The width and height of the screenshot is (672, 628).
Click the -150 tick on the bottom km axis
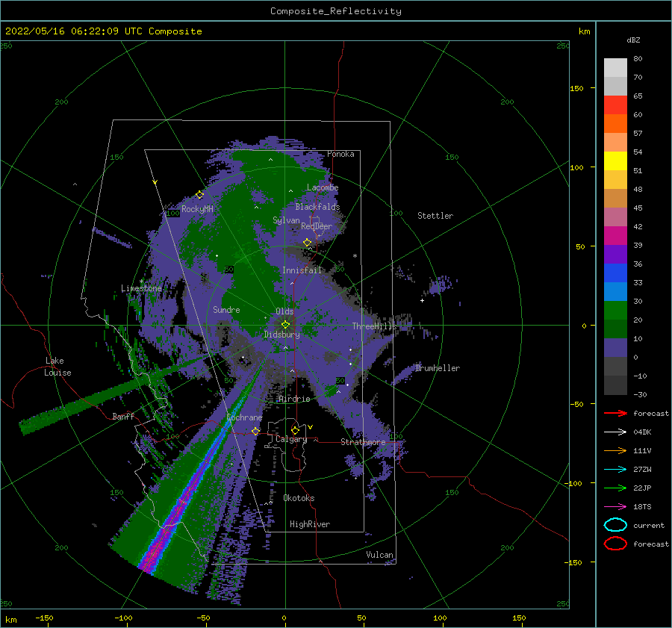click(x=44, y=618)
